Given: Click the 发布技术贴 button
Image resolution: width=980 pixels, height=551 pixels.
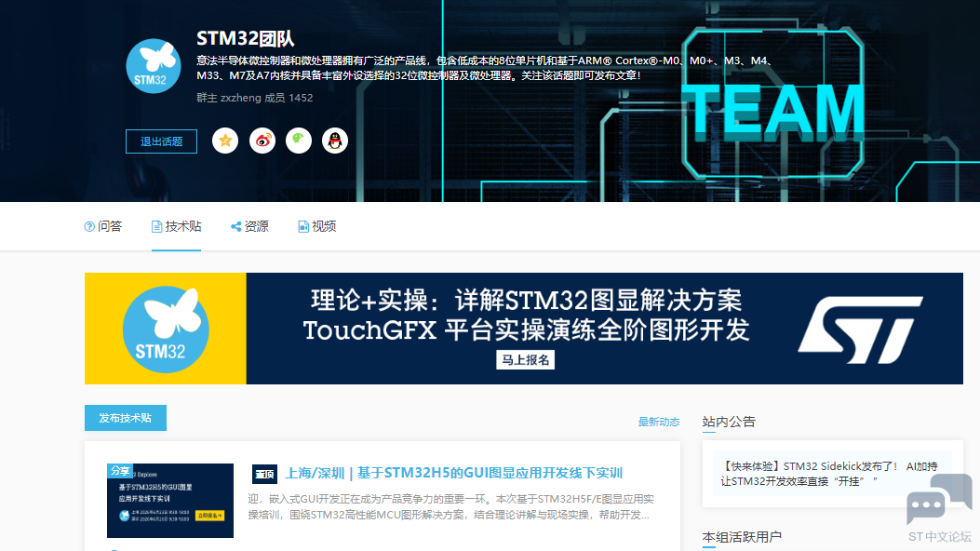Looking at the screenshot, I should (x=126, y=418).
